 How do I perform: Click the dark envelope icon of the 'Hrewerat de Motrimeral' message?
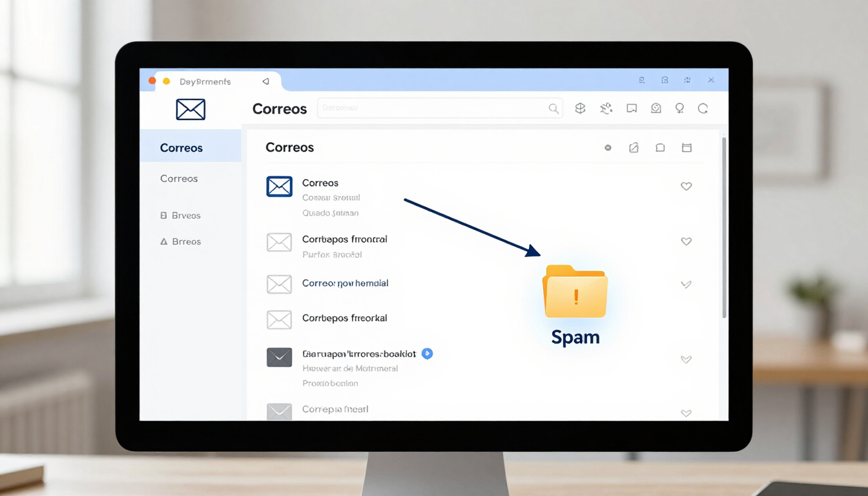point(279,357)
